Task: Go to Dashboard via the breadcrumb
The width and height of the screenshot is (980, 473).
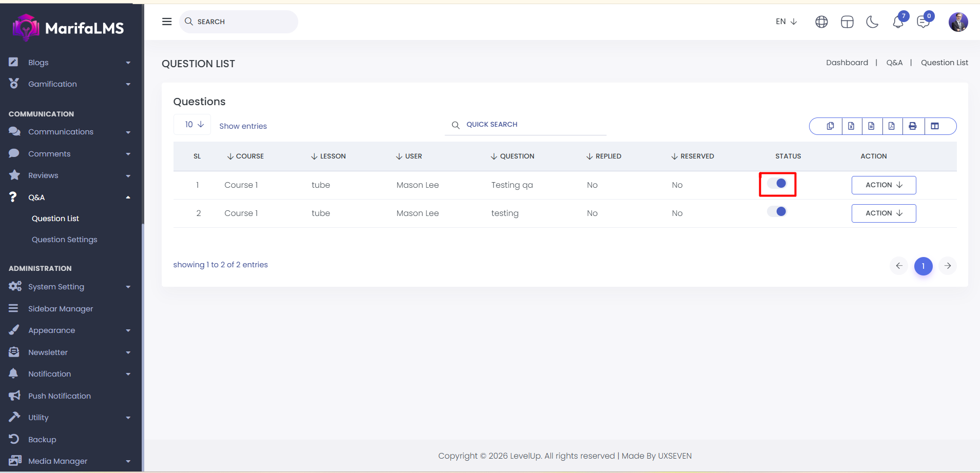Action: [x=847, y=63]
